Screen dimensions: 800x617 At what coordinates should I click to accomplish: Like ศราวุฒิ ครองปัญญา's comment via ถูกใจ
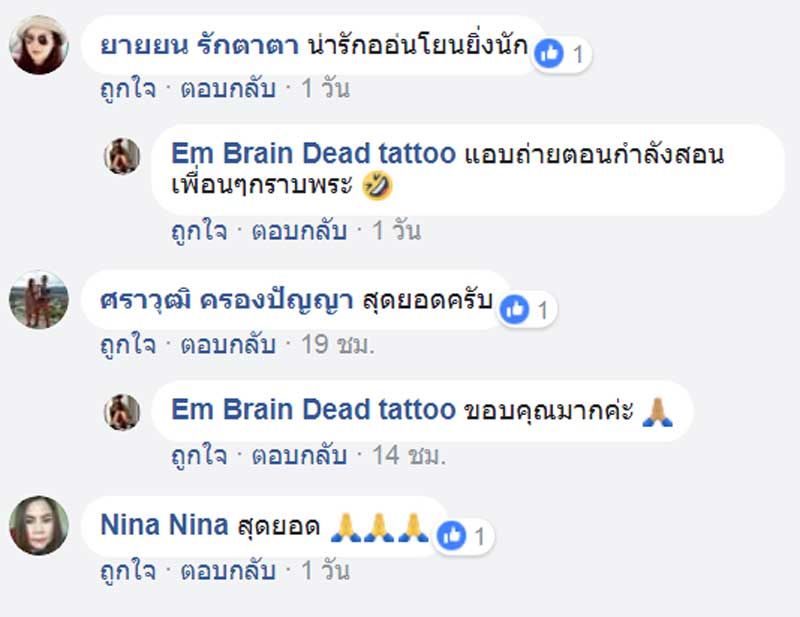(x=128, y=344)
